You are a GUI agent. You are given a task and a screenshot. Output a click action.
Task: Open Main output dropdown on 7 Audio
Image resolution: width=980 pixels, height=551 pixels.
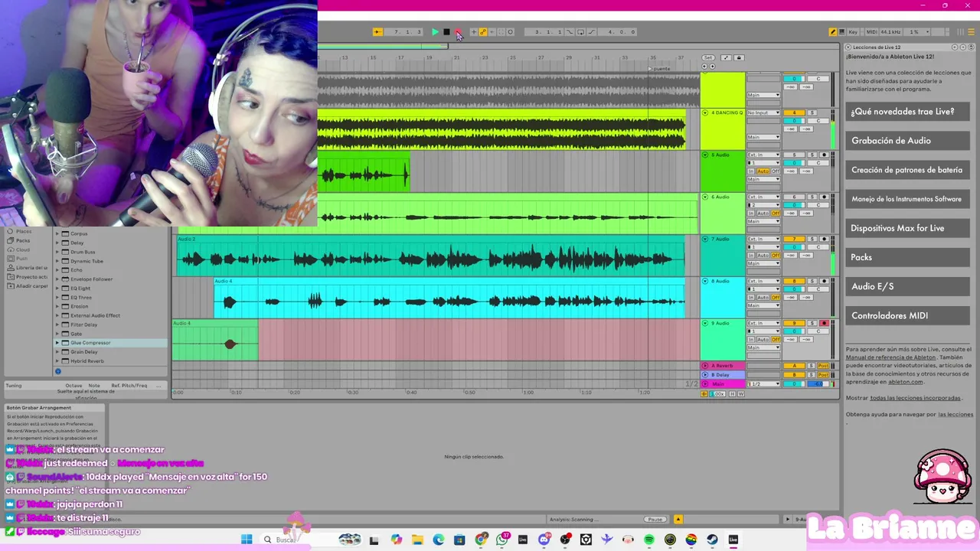763,263
